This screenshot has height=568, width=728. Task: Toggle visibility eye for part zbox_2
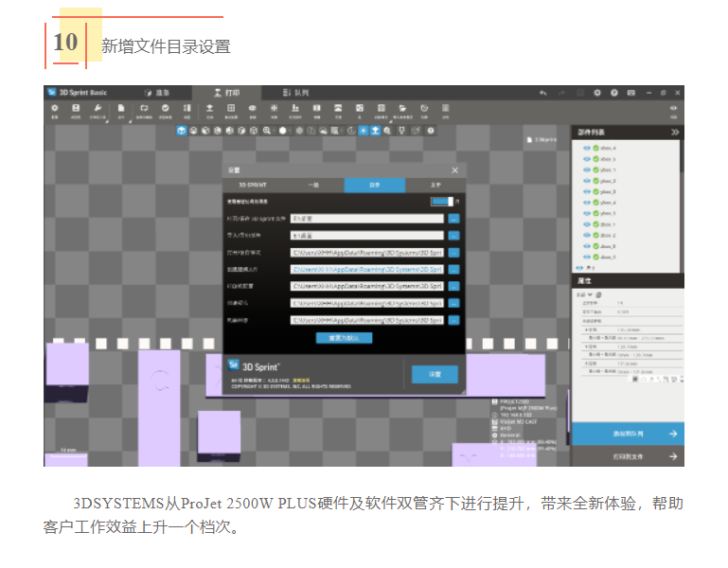tap(587, 236)
